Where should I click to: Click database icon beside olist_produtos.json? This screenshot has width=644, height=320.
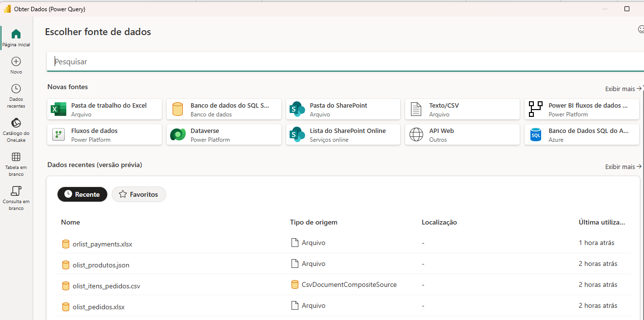(x=66, y=265)
